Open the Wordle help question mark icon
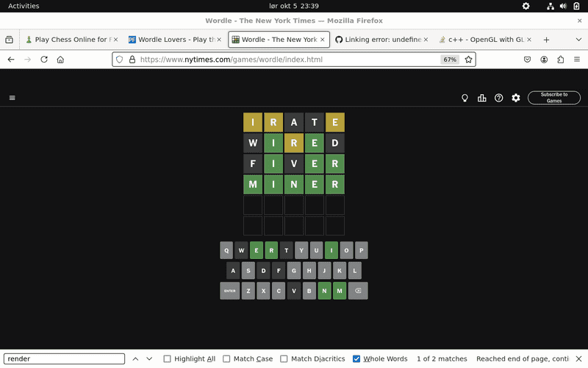588x368 pixels. click(499, 98)
